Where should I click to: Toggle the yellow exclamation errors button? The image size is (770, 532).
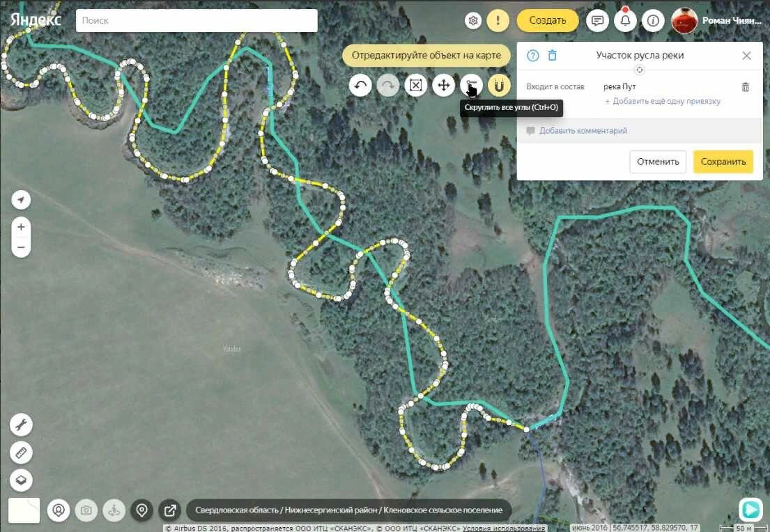(x=498, y=21)
